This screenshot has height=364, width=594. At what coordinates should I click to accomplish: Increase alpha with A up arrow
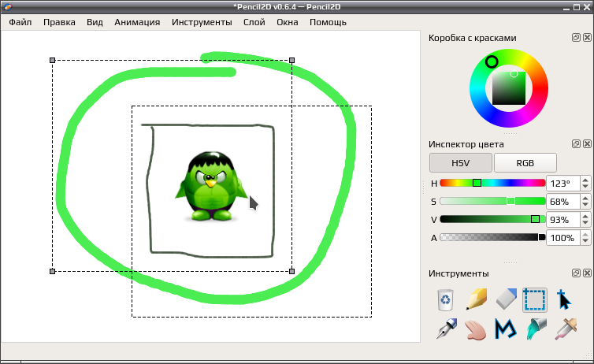(585, 235)
